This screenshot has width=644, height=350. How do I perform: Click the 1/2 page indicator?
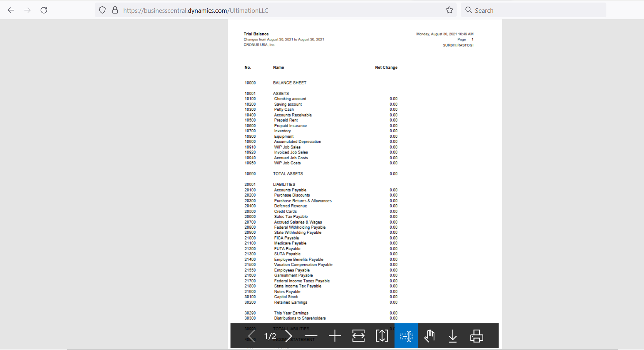click(270, 336)
